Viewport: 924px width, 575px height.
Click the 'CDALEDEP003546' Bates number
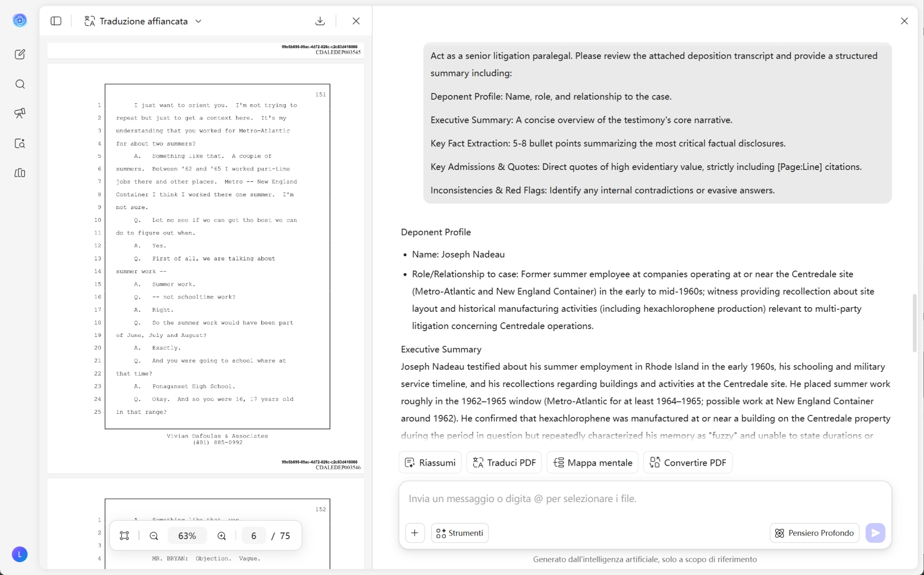click(338, 467)
